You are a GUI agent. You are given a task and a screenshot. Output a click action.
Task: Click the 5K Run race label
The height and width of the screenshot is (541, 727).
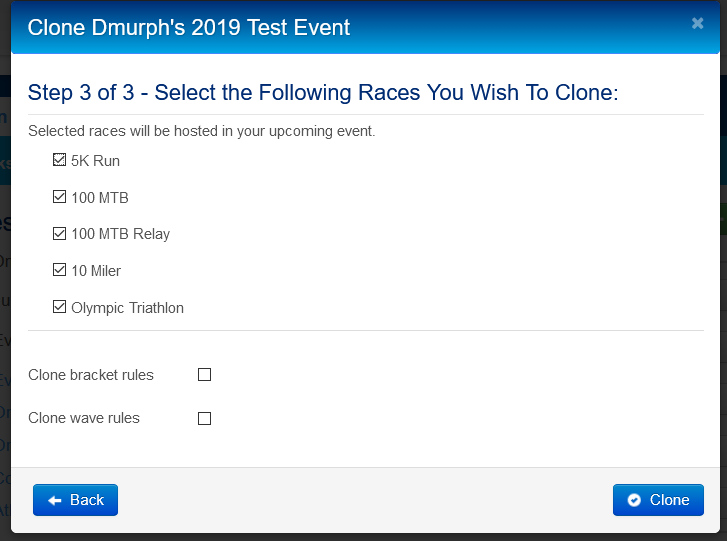pos(96,161)
